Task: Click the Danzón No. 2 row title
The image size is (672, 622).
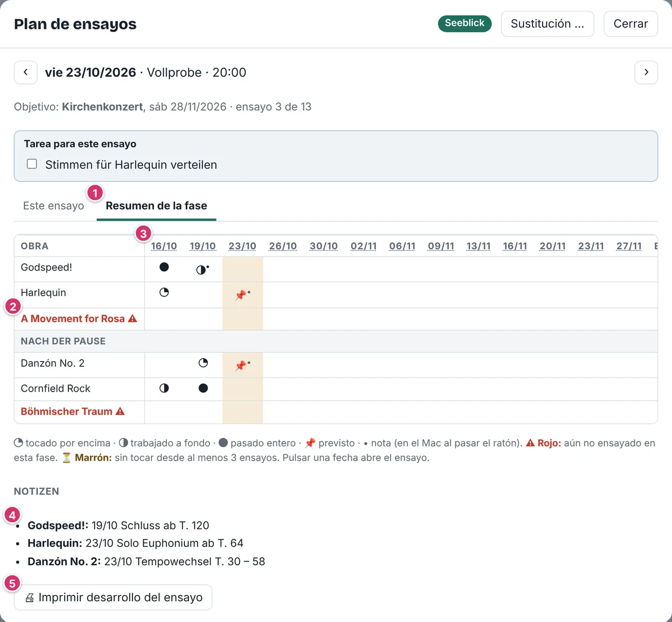Action: [53, 363]
